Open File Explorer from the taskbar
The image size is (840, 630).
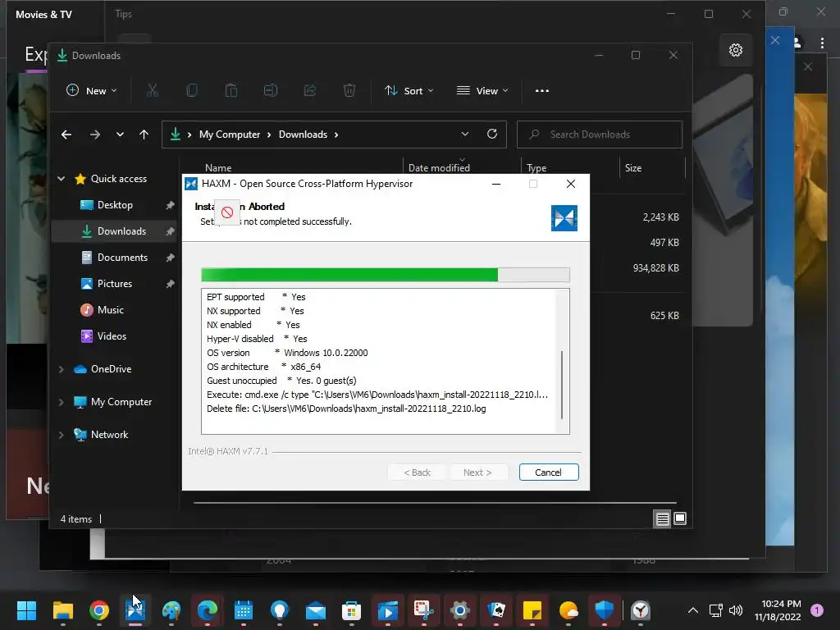coord(62,610)
